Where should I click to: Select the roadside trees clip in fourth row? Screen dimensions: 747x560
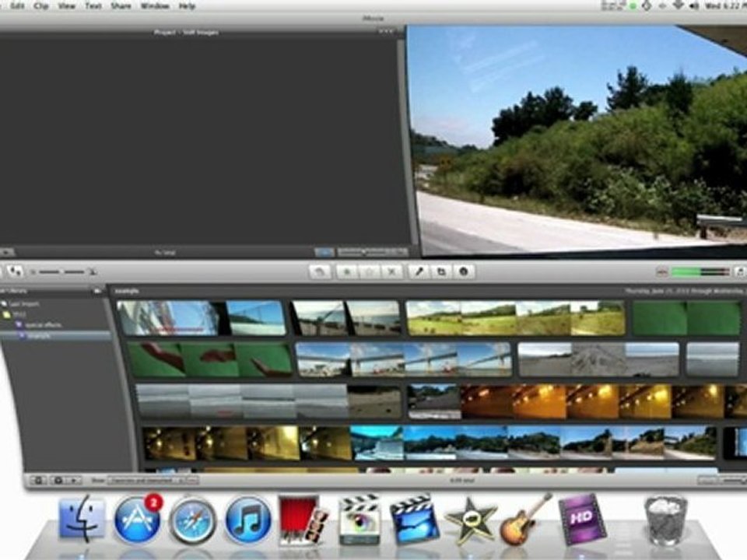tap(534, 443)
